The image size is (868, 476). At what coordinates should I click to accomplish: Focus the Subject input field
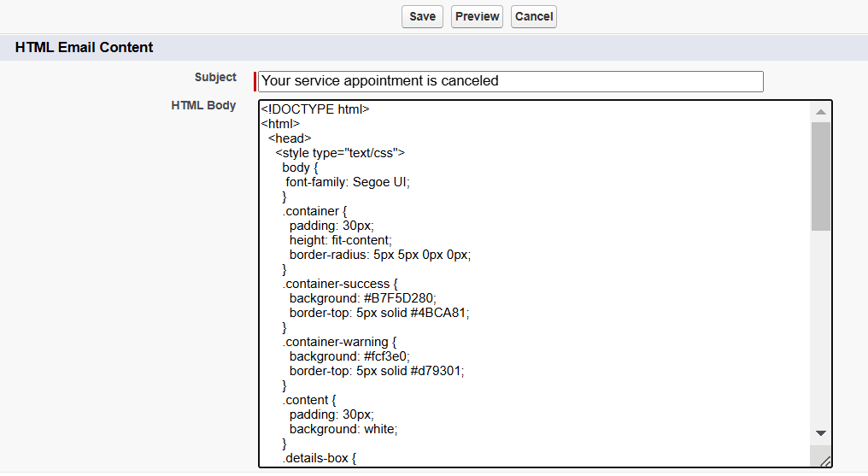pyautogui.click(x=510, y=81)
